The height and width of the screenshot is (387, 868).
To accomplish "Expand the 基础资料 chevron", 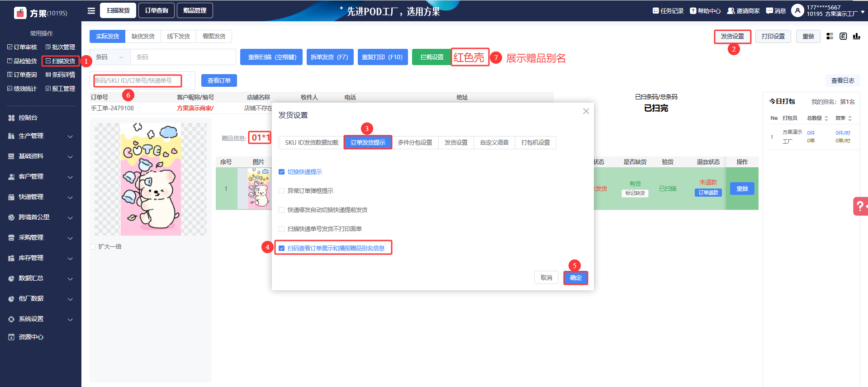I will coord(70,156).
